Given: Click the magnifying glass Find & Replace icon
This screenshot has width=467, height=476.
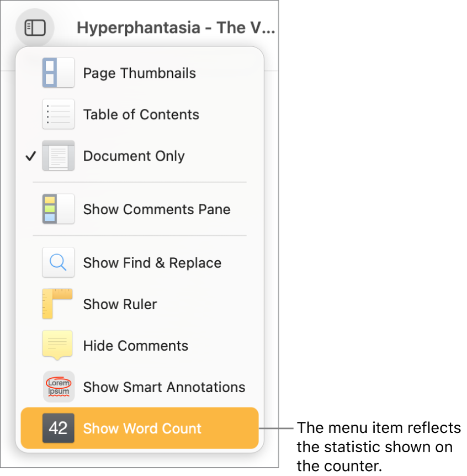Looking at the screenshot, I should [x=58, y=262].
